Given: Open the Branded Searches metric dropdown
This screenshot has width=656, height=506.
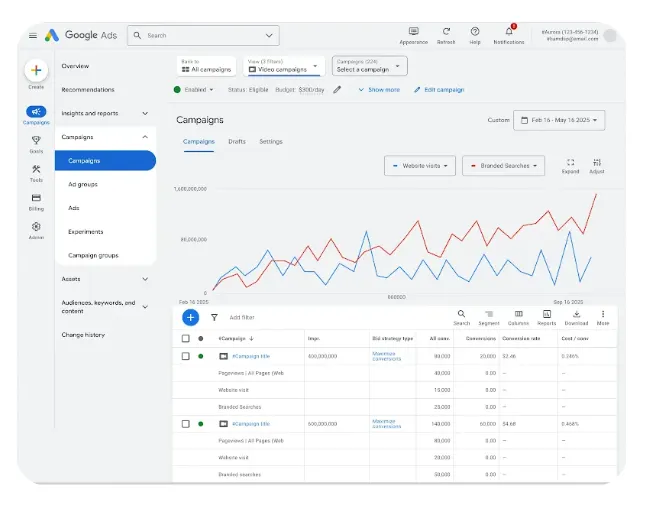Looking at the screenshot, I should [503, 166].
